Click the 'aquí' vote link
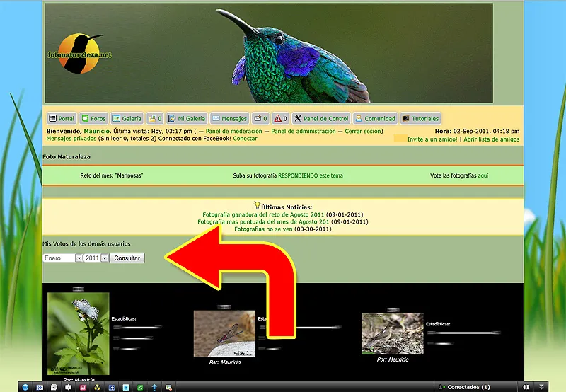 coord(483,175)
